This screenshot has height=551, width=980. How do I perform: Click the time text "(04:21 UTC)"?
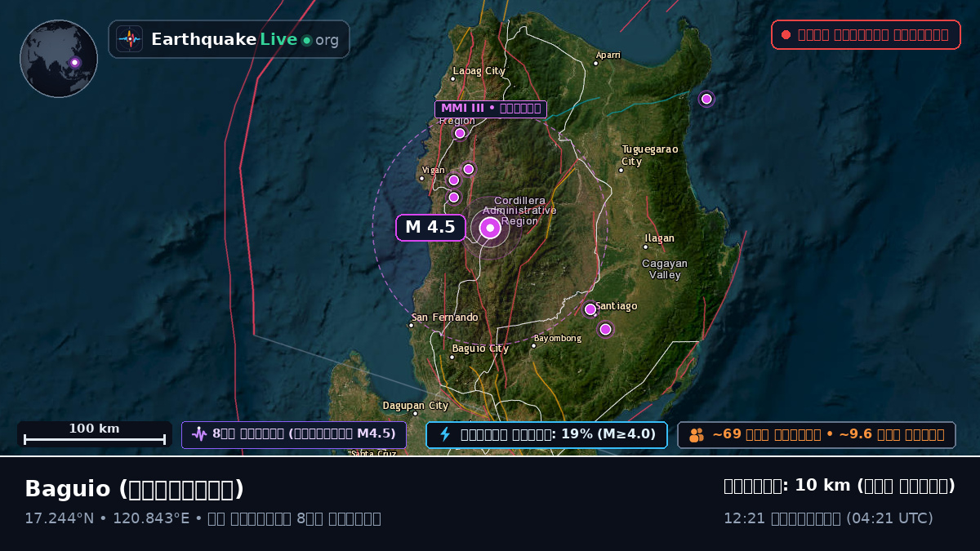tap(889, 518)
